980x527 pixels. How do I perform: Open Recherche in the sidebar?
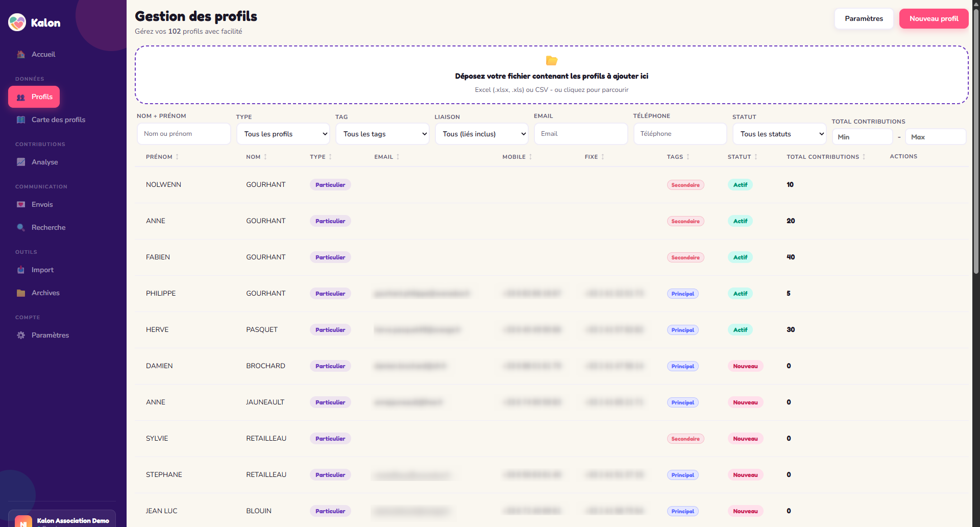pos(48,227)
